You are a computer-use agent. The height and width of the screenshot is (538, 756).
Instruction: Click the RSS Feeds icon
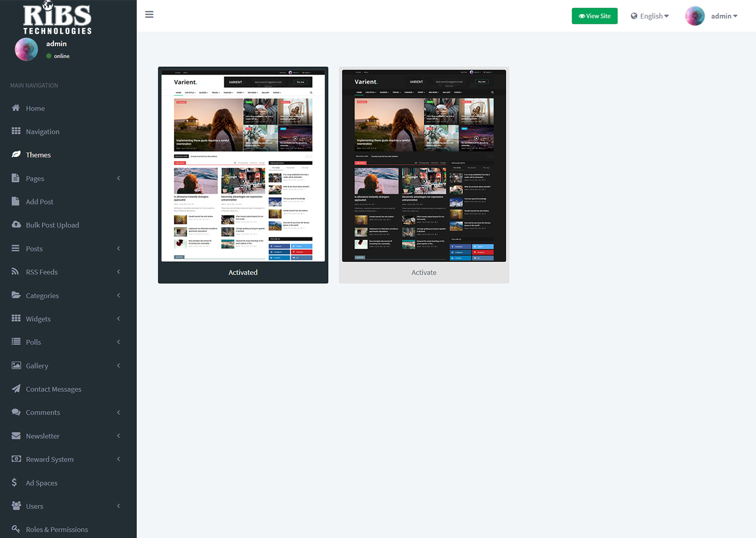(16, 272)
